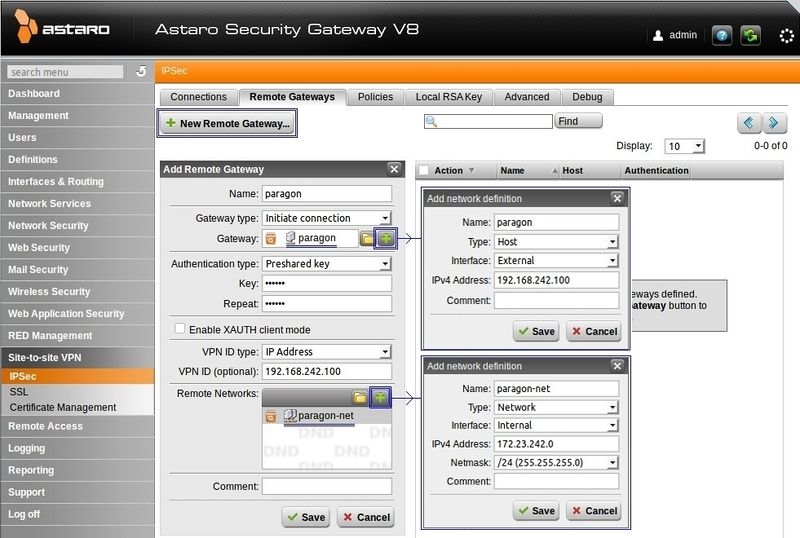
Task: Click the folder icon beside Gateway field
Action: tap(367, 239)
